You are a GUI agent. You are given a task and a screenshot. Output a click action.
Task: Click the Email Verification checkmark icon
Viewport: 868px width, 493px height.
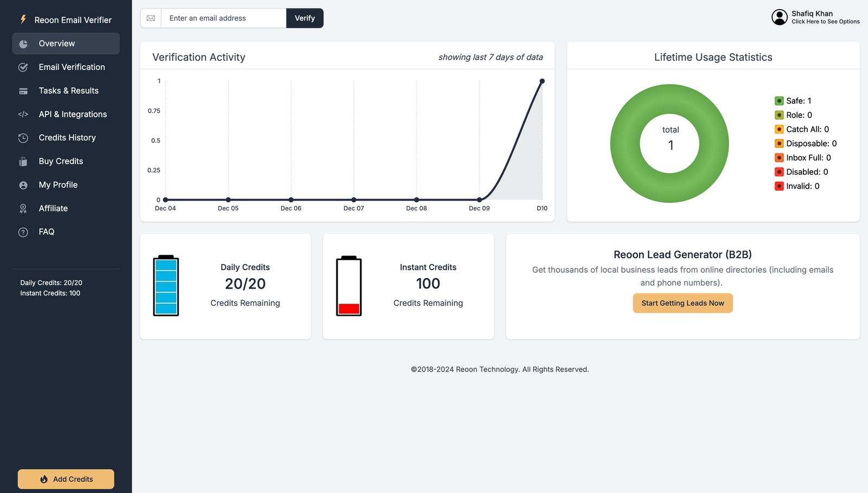[23, 67]
